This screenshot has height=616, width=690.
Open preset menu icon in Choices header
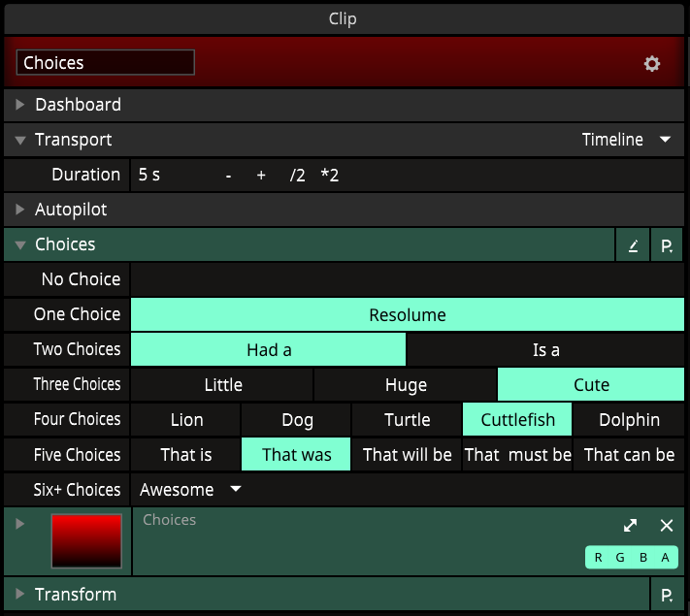click(667, 245)
